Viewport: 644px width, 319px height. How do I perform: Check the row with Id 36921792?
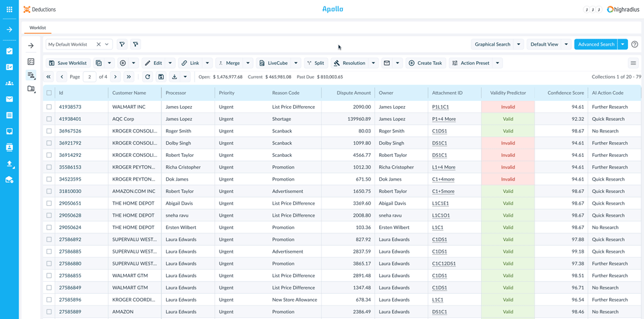coord(50,143)
